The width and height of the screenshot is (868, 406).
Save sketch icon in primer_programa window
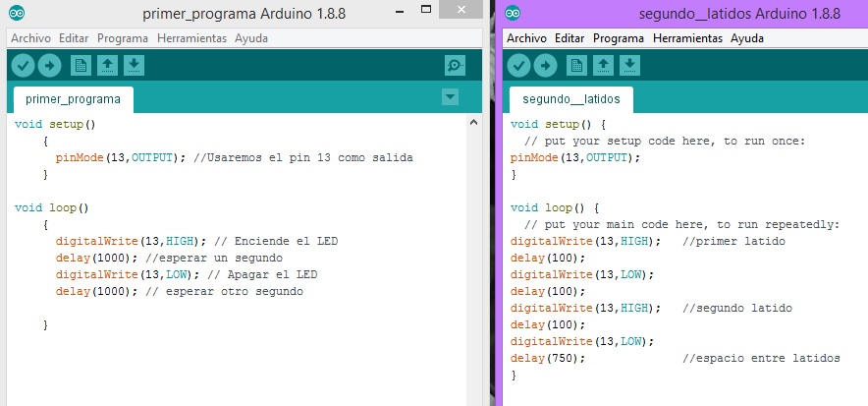[x=134, y=65]
